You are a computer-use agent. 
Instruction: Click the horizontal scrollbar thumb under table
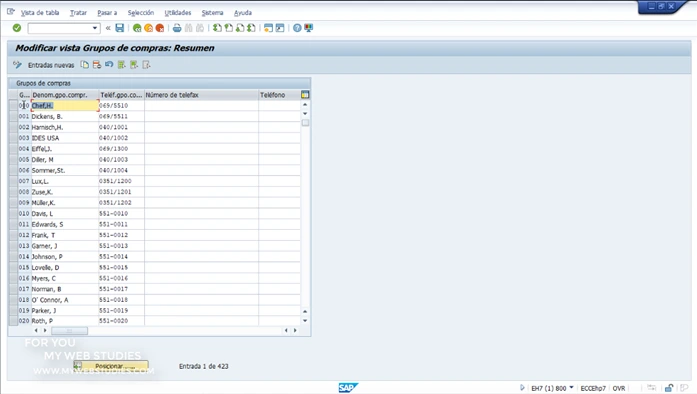[x=69, y=330]
